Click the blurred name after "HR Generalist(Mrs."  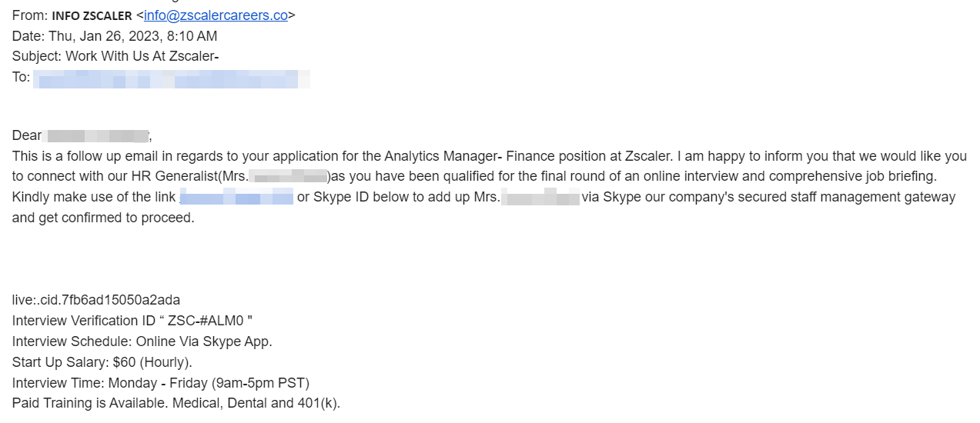tap(288, 177)
